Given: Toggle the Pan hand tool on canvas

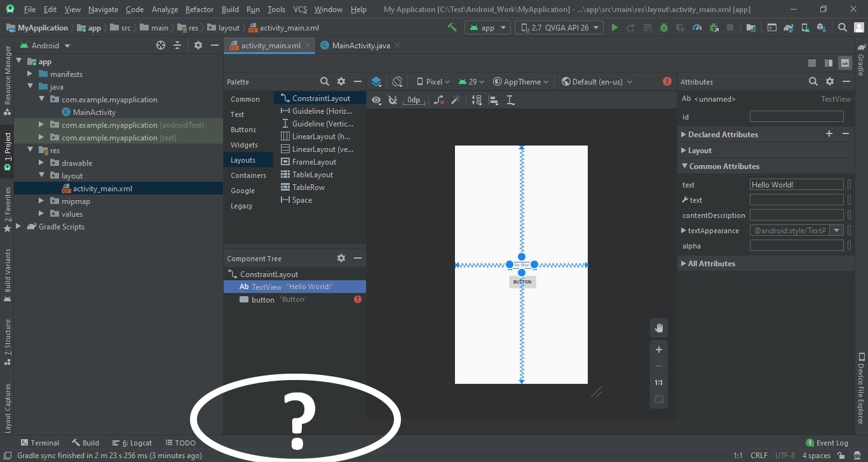Looking at the screenshot, I should pos(659,328).
